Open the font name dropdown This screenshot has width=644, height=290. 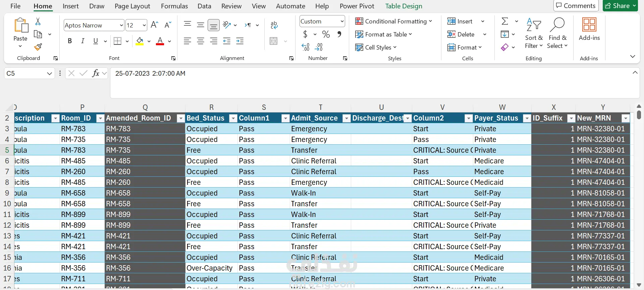(x=121, y=25)
